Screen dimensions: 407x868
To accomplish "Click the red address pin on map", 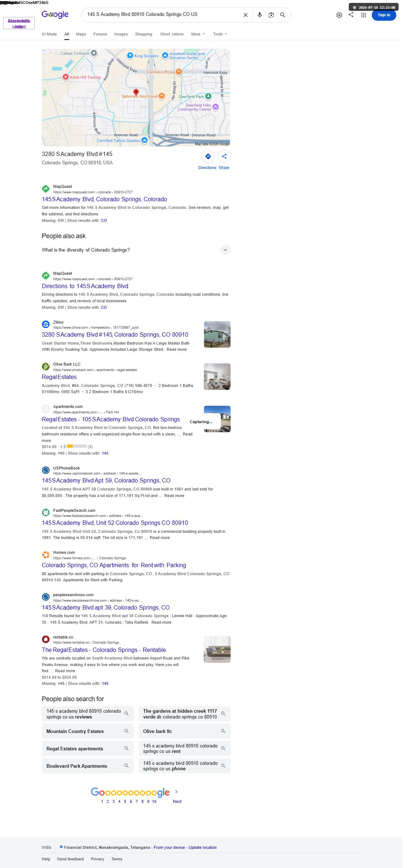I will (136, 93).
